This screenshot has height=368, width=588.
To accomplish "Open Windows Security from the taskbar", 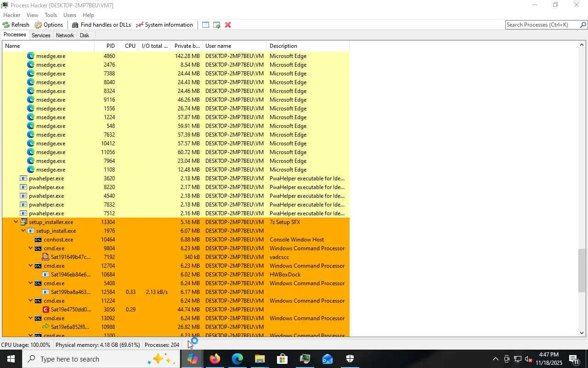I will point(350,359).
